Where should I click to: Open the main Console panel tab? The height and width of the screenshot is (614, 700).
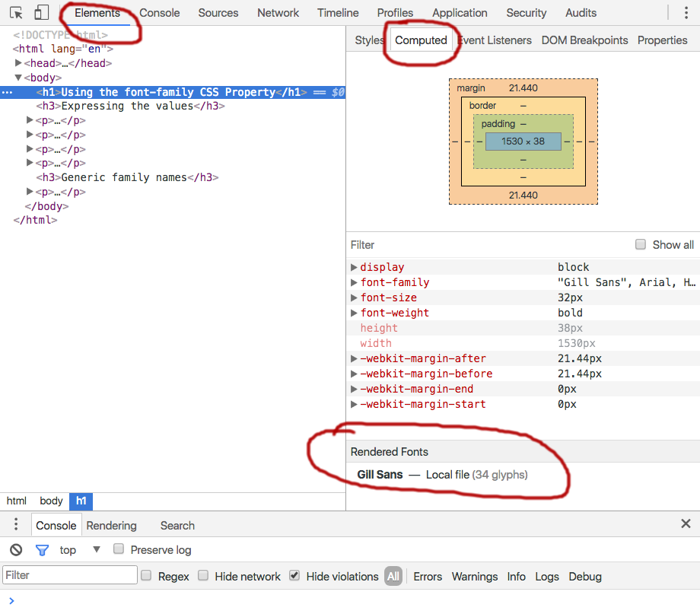[159, 13]
